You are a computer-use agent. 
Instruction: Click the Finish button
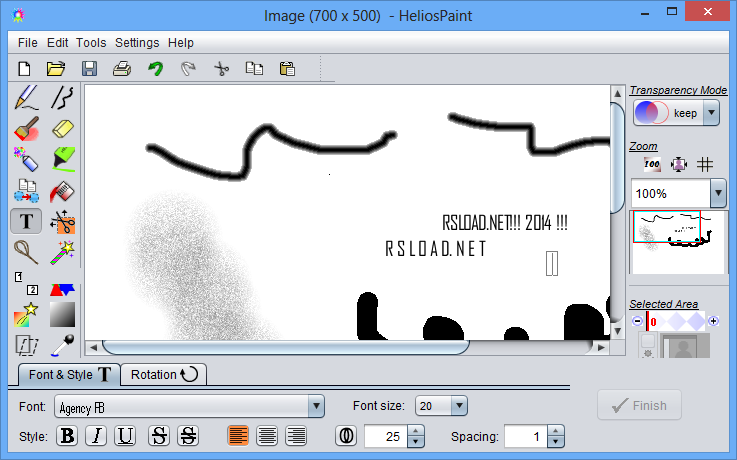[639, 405]
